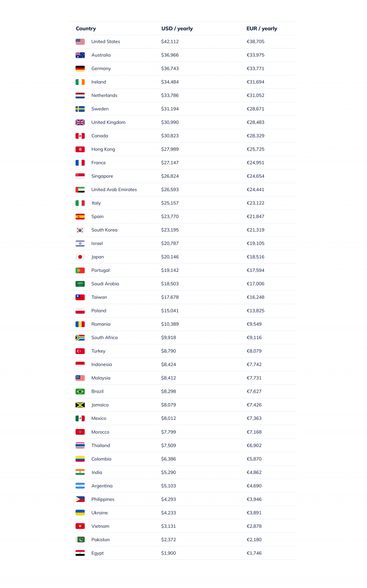367x588 pixels.
Task: Click the Country column header
Action: [x=86, y=29]
